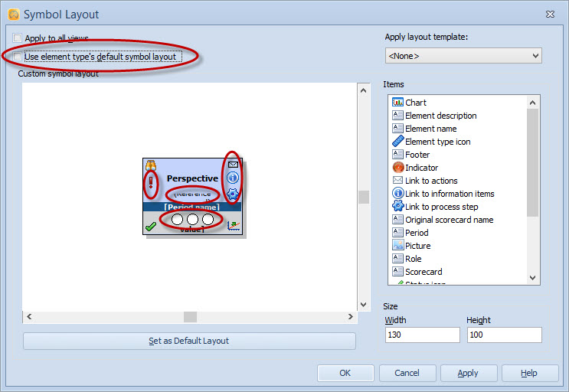Click the green checkmark status icon
Screen dimensions: 569x392
click(x=151, y=226)
